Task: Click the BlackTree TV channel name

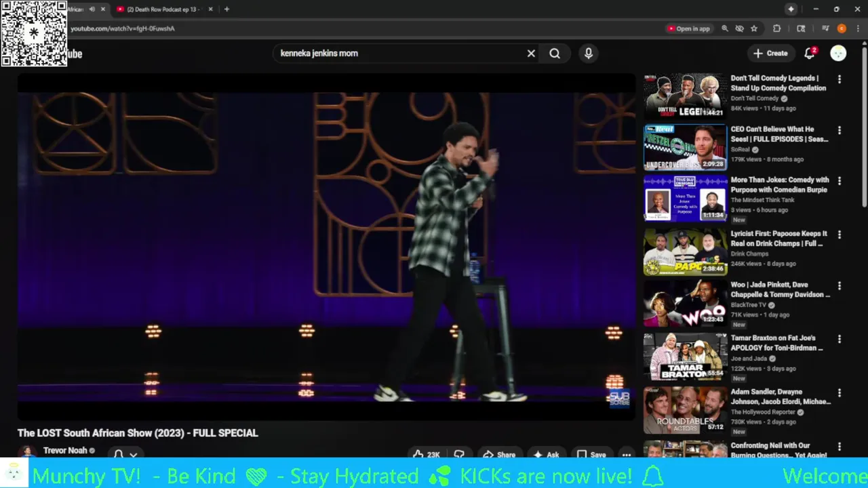Action: tap(749, 305)
